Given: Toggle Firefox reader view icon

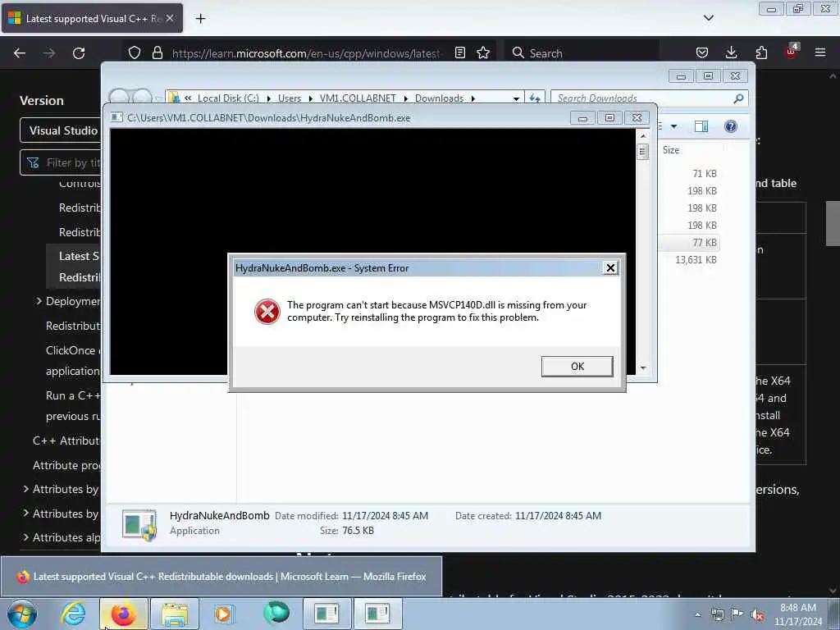Looking at the screenshot, I should coord(459,52).
